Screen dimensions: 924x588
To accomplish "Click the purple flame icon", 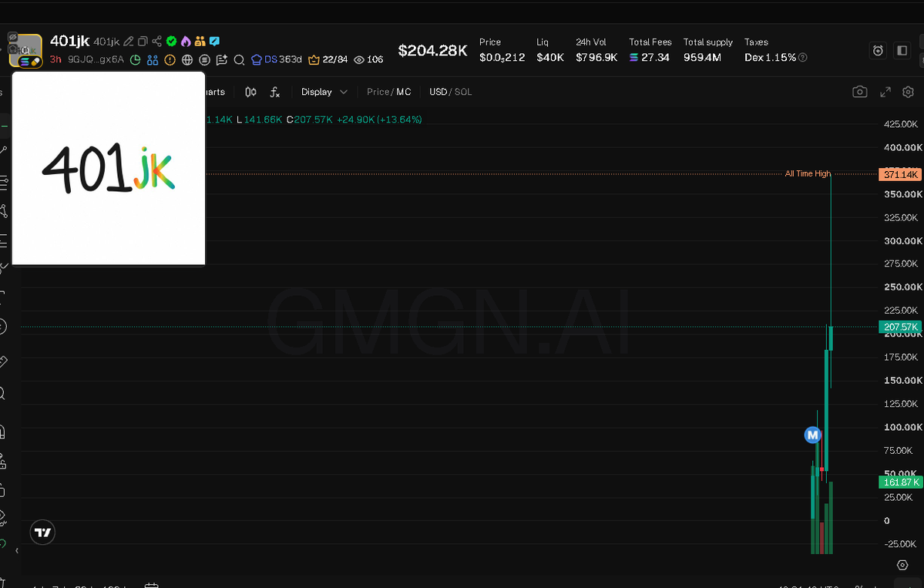I will pos(186,42).
